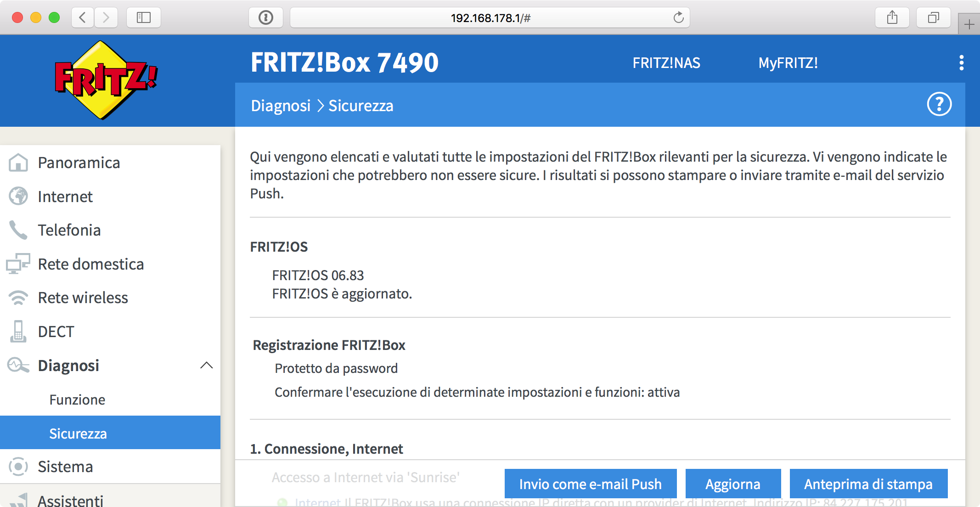
Task: Open the help question mark icon
Action: click(x=939, y=104)
